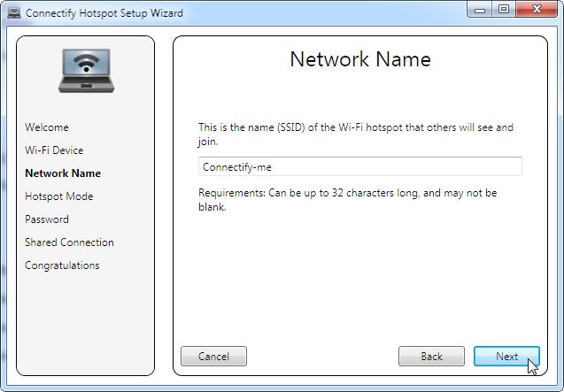Click the laptop Wi-Fi hotspot icon
Viewport: 564px width, 392px height.
point(87,71)
